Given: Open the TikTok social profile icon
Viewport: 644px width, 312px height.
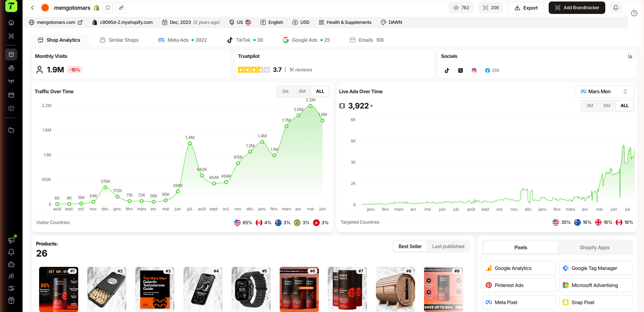Looking at the screenshot, I should point(447,70).
